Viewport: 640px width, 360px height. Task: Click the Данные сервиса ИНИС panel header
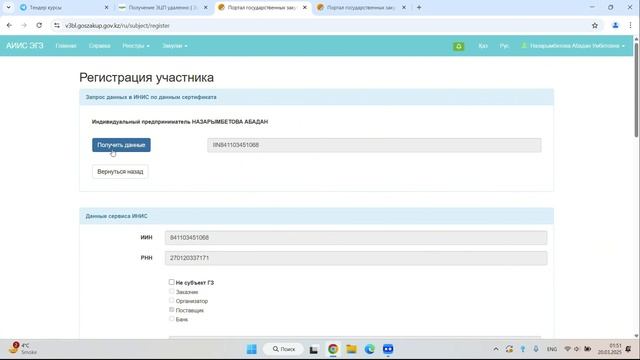(316, 216)
